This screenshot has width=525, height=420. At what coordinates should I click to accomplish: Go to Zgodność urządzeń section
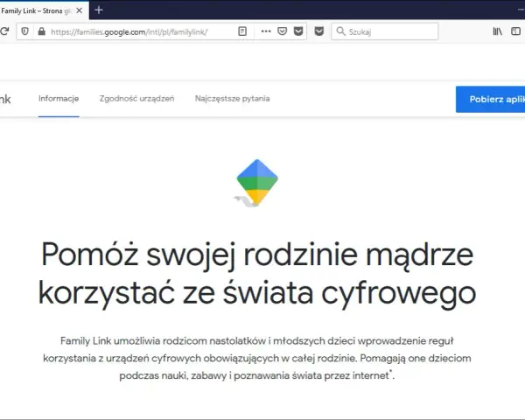pyautogui.click(x=136, y=99)
